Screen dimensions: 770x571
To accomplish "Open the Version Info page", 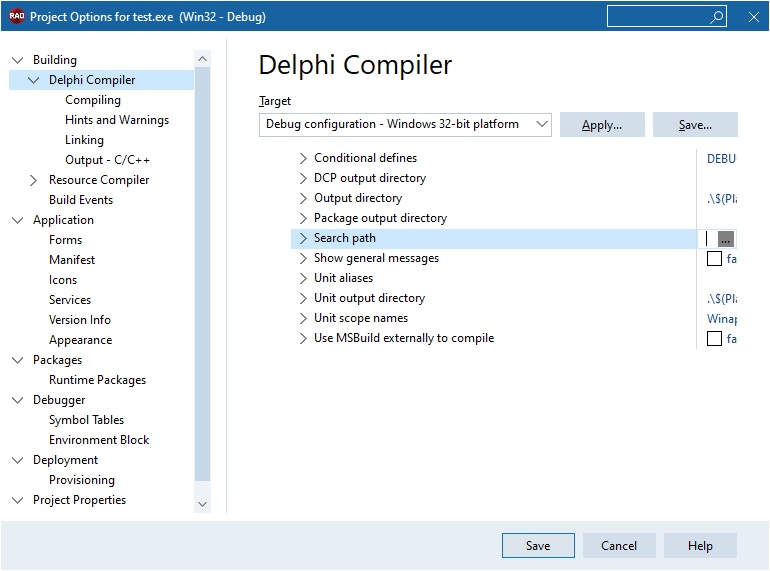I will [80, 320].
